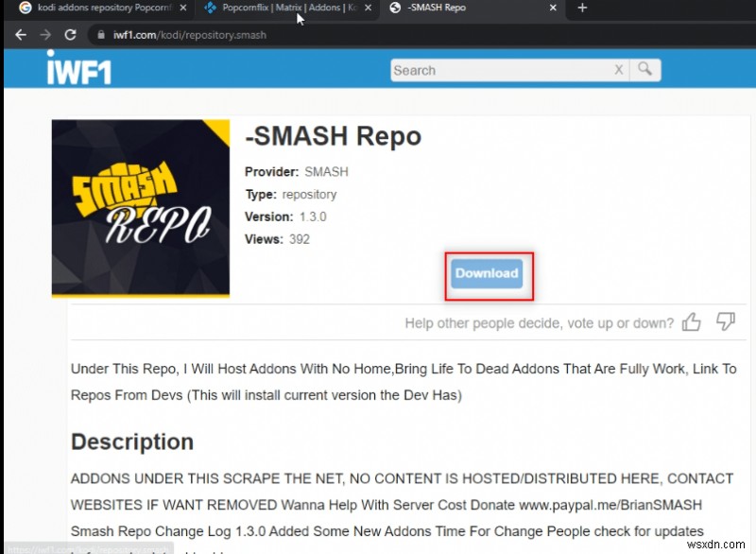This screenshot has width=756, height=554.
Task: Click the -SMASH Repo page title
Action: pos(334,136)
